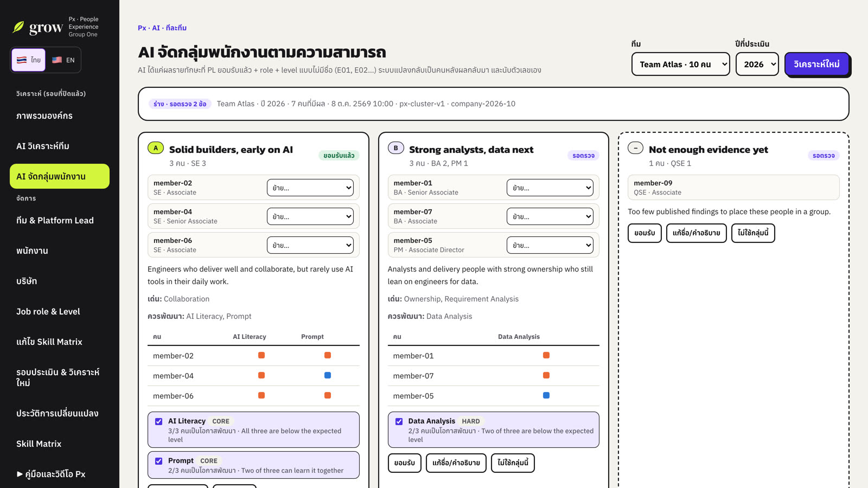Click member-04's blue Prompt swatch
The width and height of the screenshot is (868, 488).
[328, 375]
